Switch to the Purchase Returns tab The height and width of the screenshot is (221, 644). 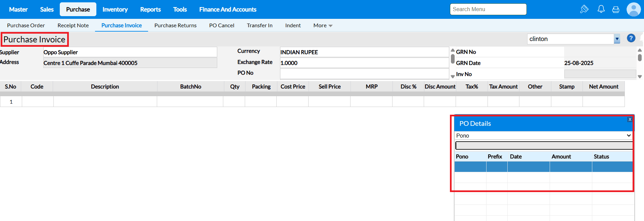pos(175,26)
